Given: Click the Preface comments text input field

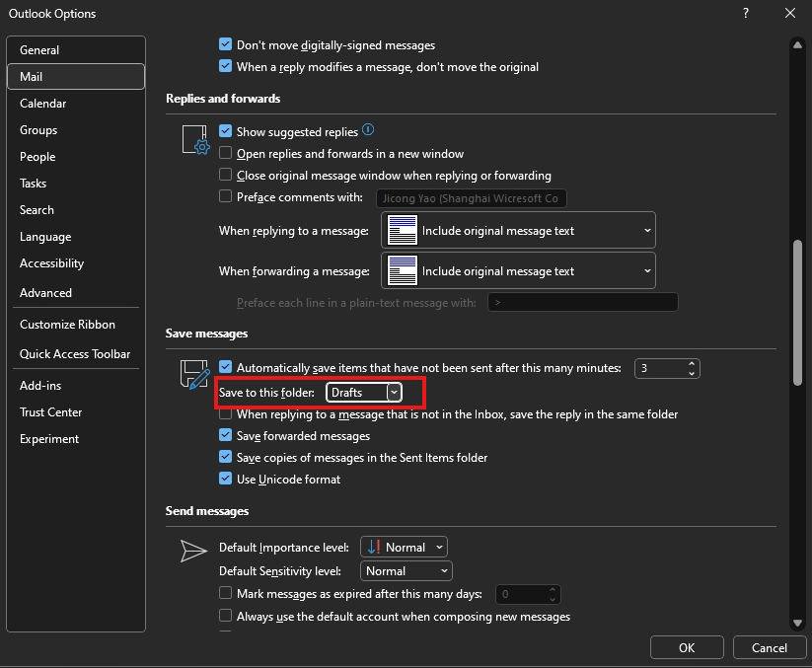Looking at the screenshot, I should pos(471,197).
